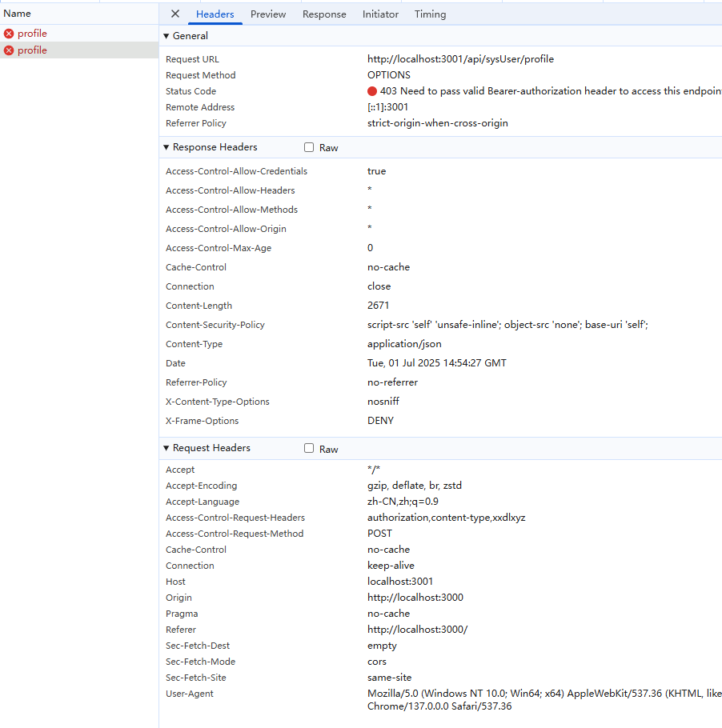The image size is (722, 728).
Task: Click the Sec-Fetch-Mode value cors
Action: [377, 662]
